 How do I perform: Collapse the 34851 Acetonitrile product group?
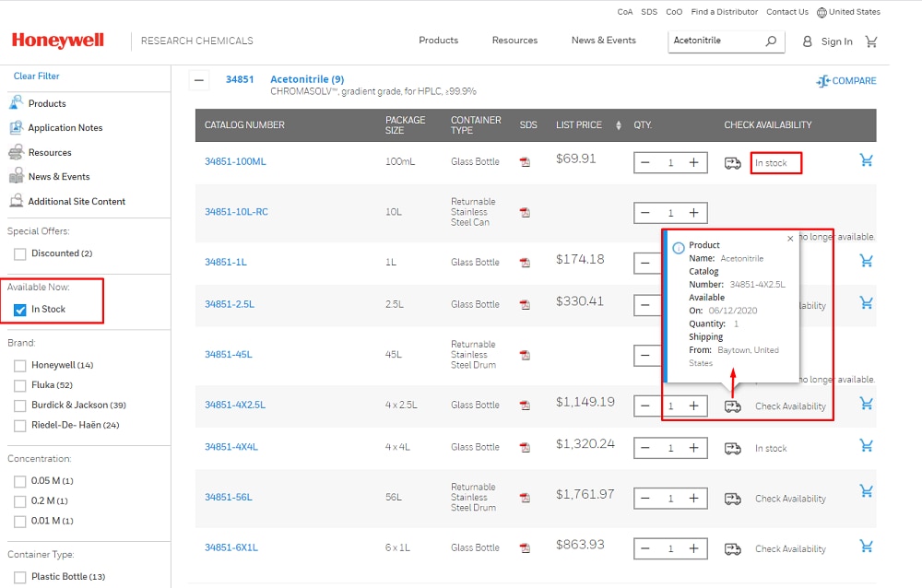(x=199, y=80)
